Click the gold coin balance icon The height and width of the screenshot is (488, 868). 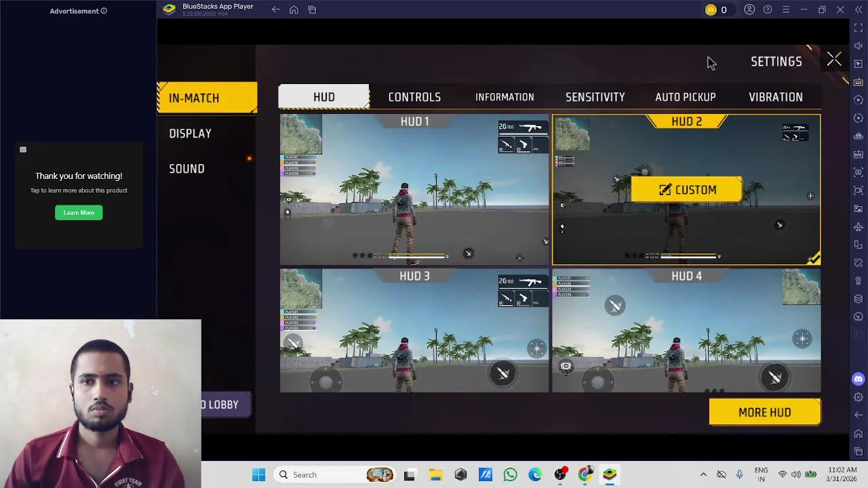click(711, 9)
